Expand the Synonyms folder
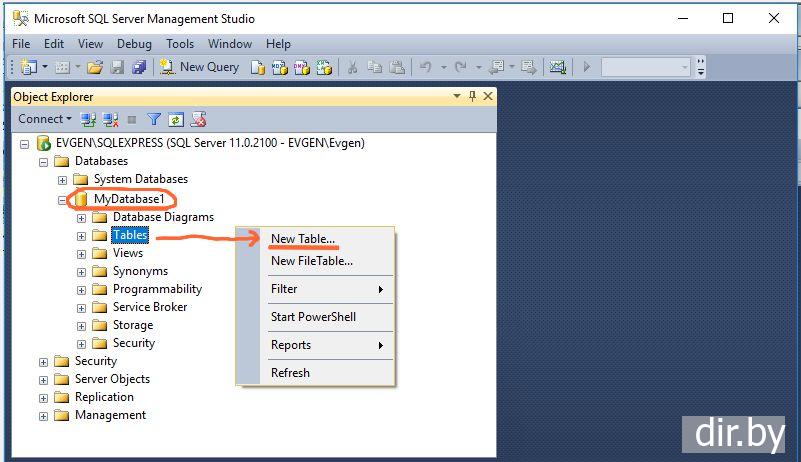This screenshot has width=801, height=462. 81,272
